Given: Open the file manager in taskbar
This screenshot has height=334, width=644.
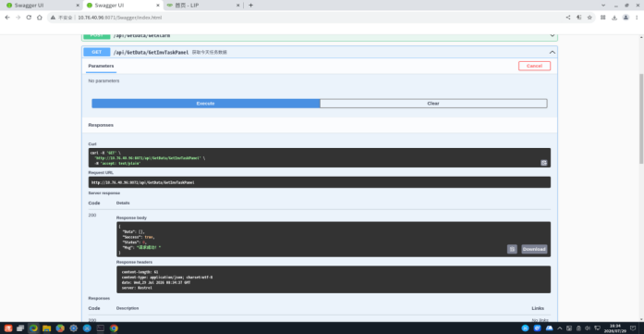Looking at the screenshot, I should click(x=47, y=328).
